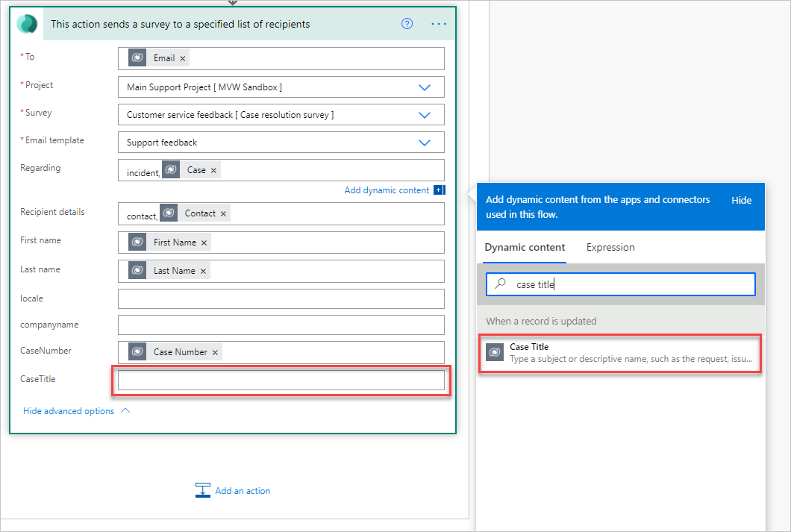This screenshot has width=791, height=532.
Task: Click the action title header text
Action: (180, 24)
